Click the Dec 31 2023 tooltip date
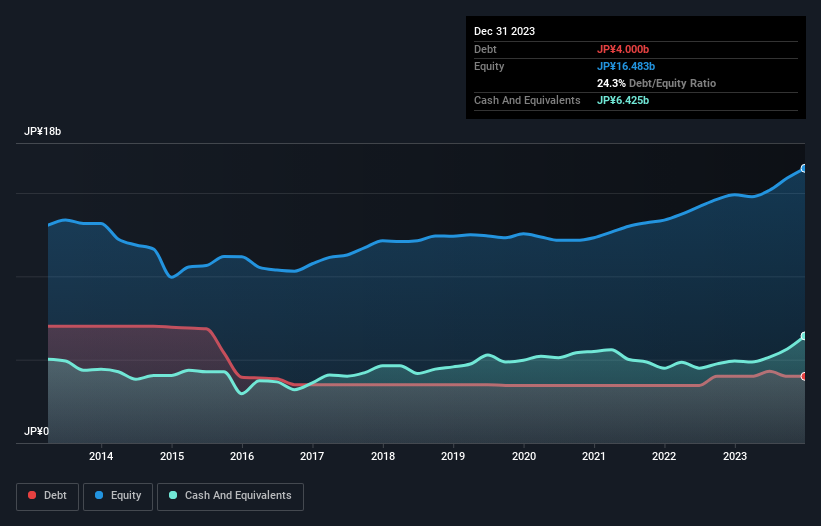The height and width of the screenshot is (526, 821). point(504,31)
